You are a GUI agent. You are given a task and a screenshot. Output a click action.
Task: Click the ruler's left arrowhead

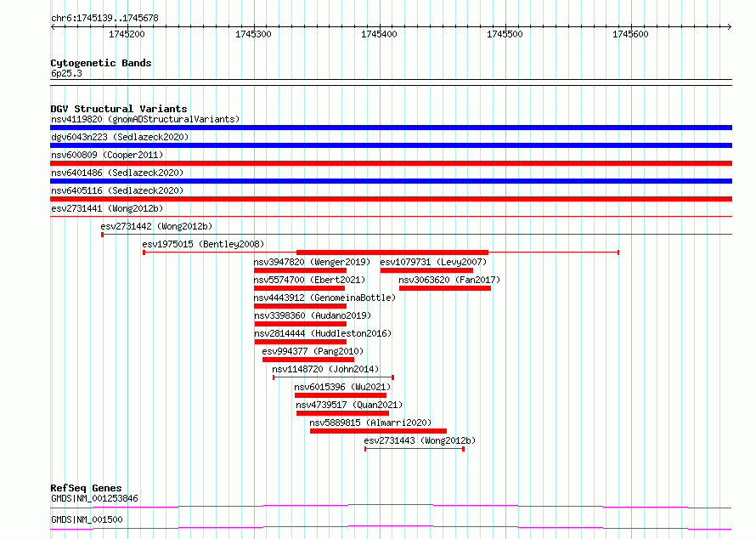(53, 27)
